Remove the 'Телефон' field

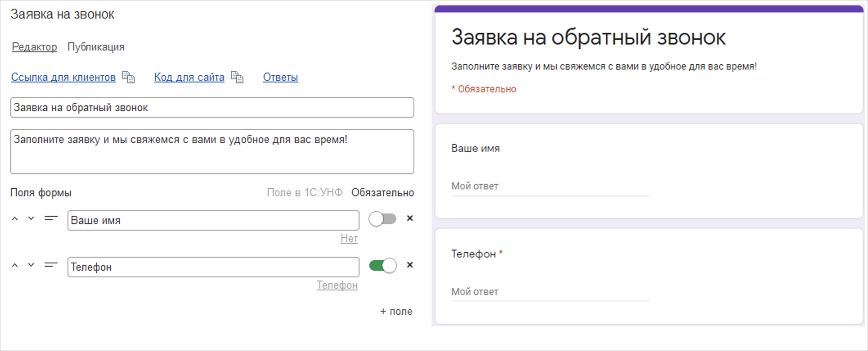click(x=410, y=265)
